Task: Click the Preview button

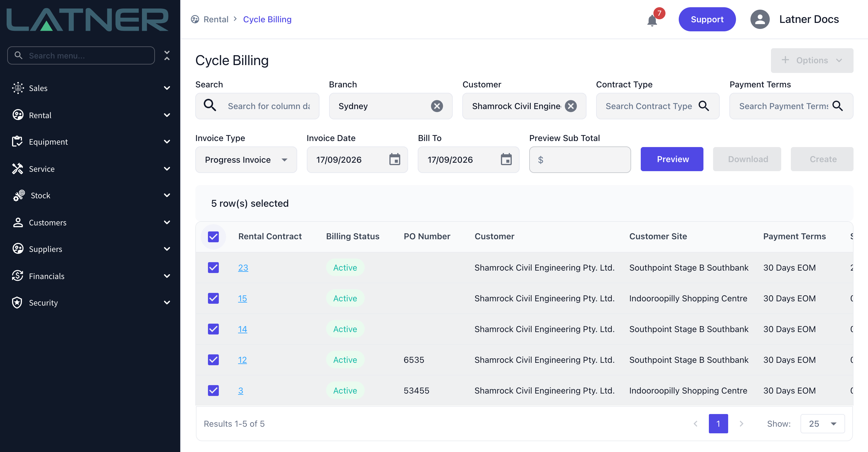Action: click(672, 159)
